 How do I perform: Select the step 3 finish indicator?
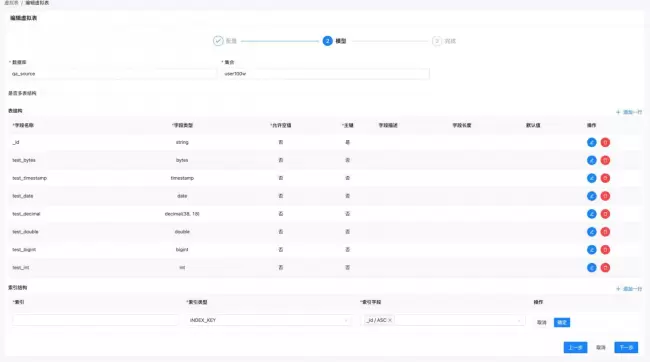pyautogui.click(x=437, y=41)
